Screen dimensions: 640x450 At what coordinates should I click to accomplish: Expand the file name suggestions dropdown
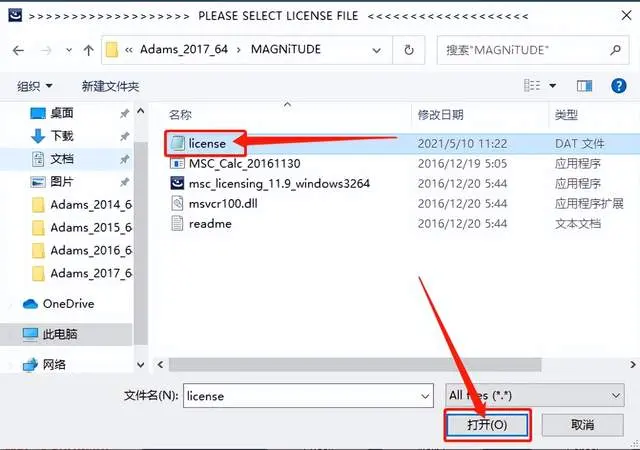pos(425,396)
